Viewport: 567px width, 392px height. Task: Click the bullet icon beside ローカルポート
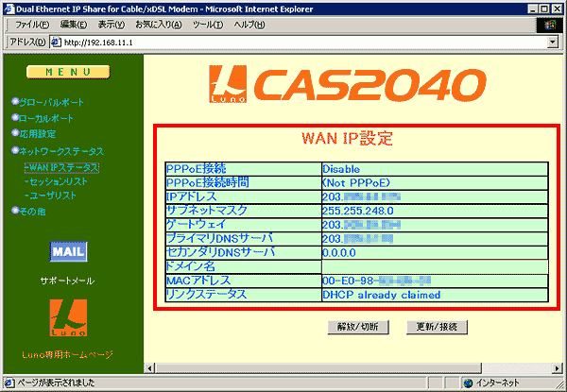click(15, 117)
